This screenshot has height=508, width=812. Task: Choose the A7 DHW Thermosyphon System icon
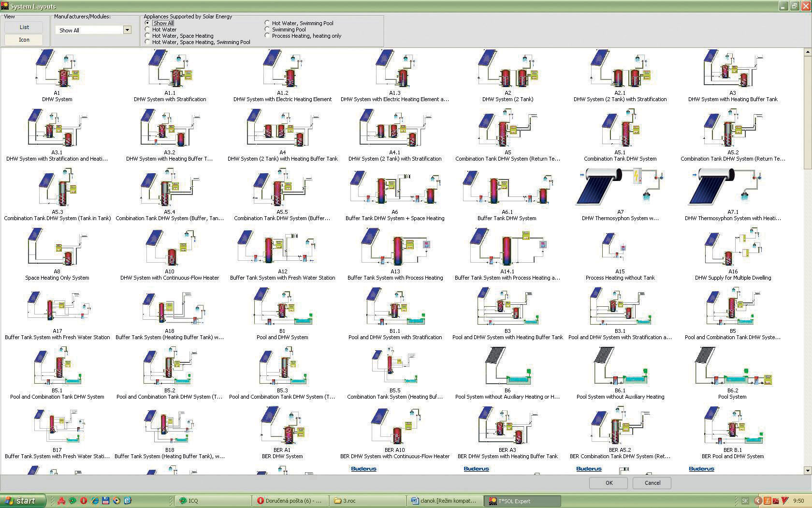coord(620,188)
